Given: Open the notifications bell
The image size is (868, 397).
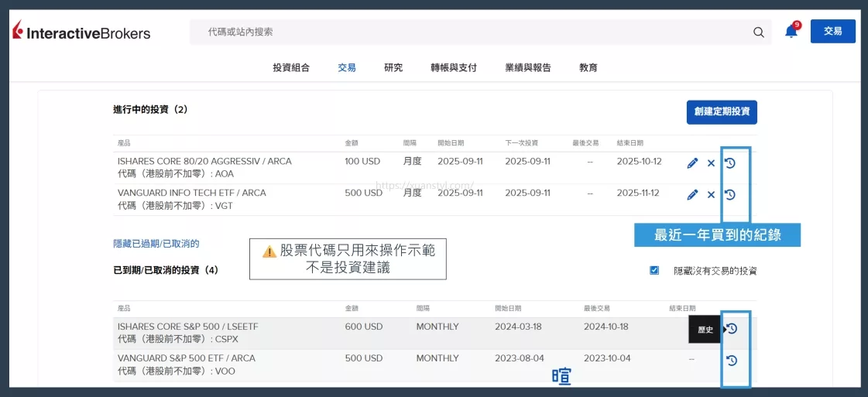Looking at the screenshot, I should 791,32.
